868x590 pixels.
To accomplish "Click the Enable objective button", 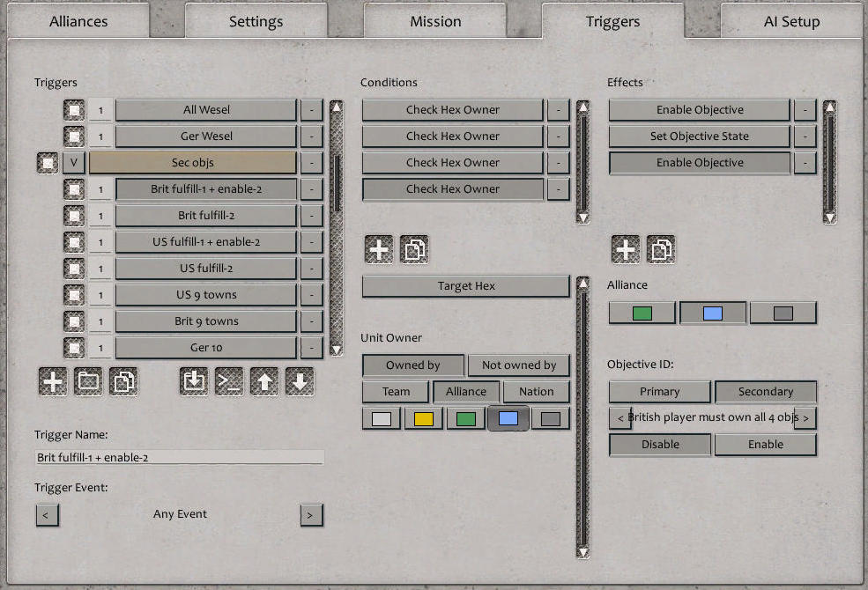I will pyautogui.click(x=766, y=445).
